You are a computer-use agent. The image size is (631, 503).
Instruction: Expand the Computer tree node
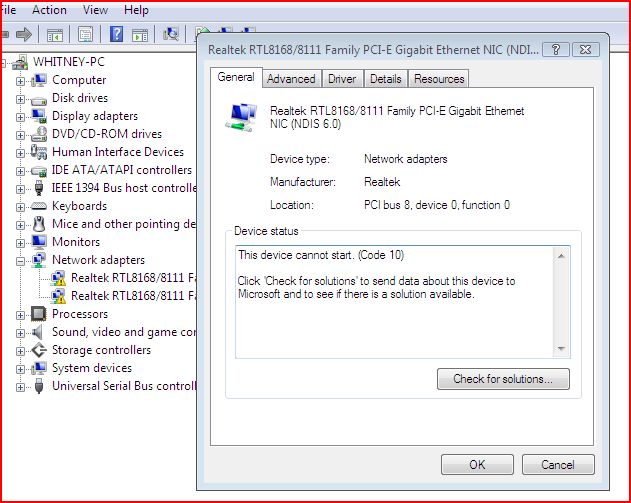click(x=20, y=81)
